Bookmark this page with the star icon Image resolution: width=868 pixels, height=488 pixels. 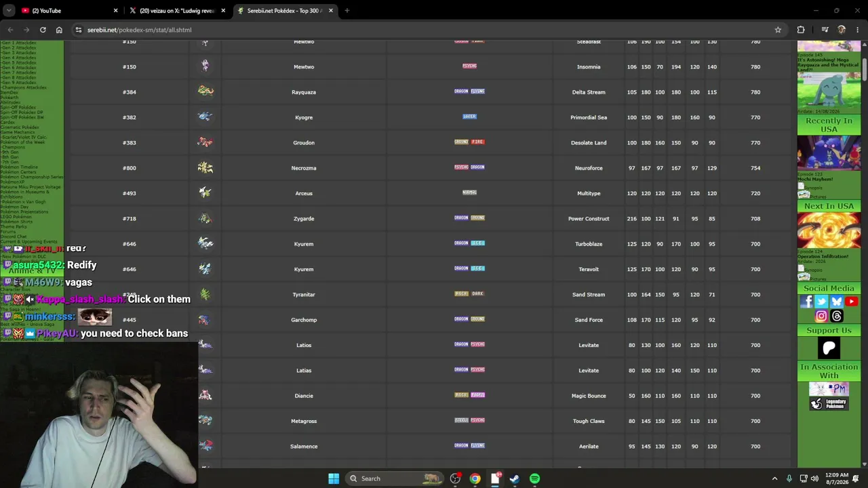[x=778, y=30]
